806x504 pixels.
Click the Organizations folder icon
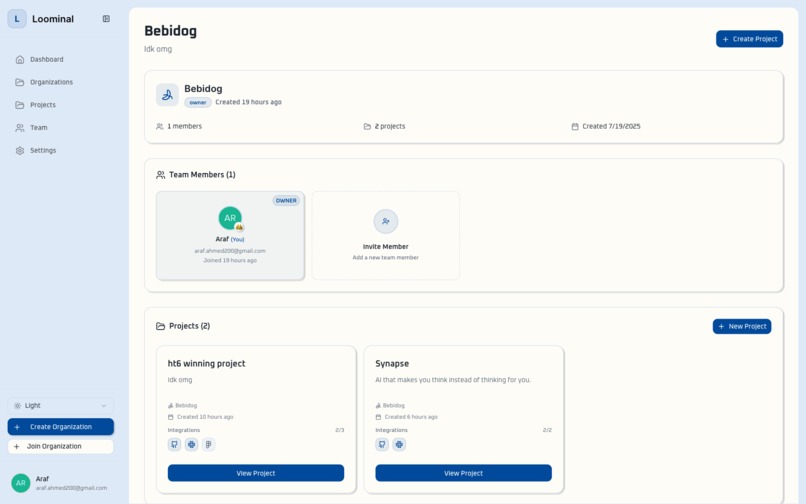pyautogui.click(x=20, y=82)
